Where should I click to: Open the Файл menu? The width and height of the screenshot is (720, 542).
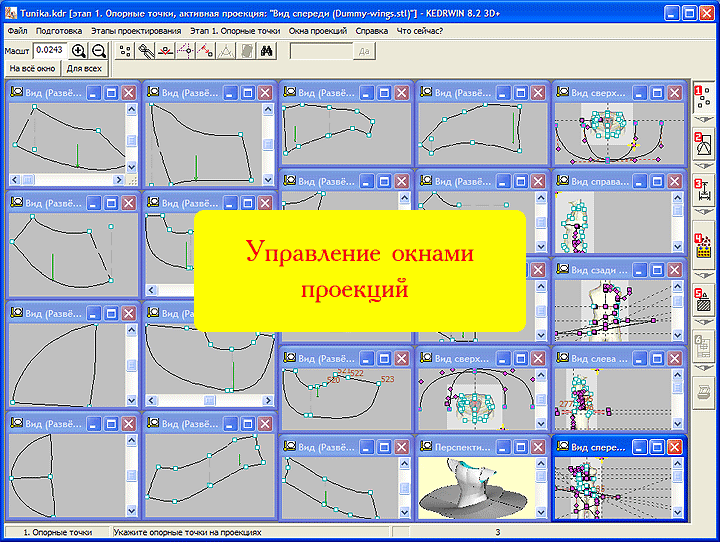coord(15,31)
